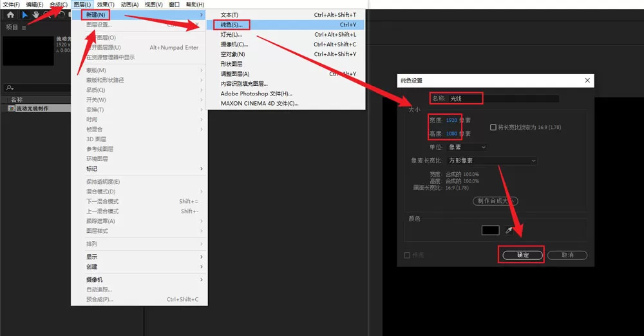Select the Hand tool
Image resolution: width=644 pixels, height=336 pixels.
(36, 15)
